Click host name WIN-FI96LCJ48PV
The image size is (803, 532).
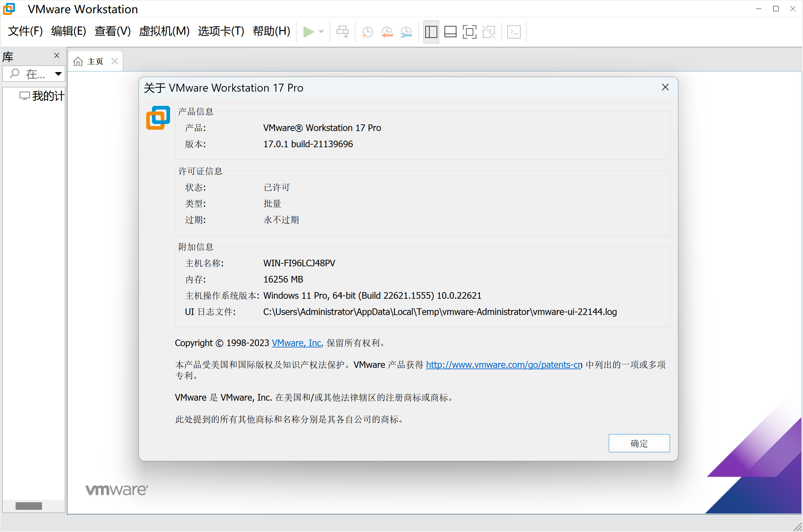tap(299, 263)
